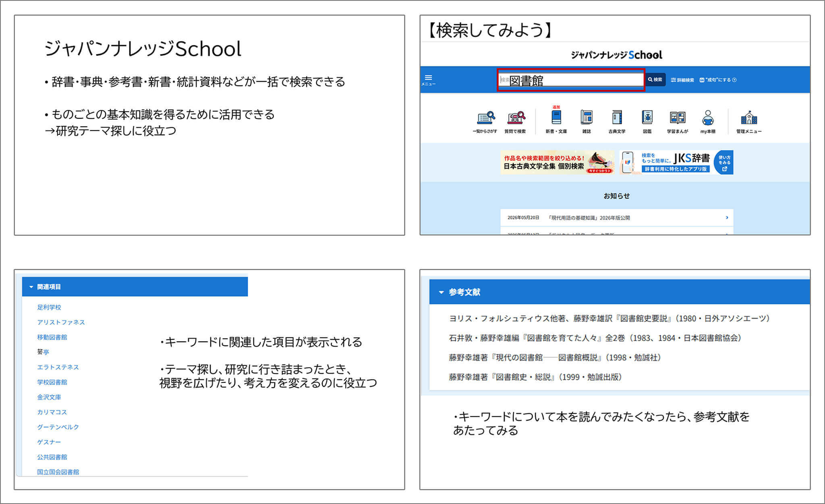Open the 移動図書館 related link
Image resolution: width=825 pixels, height=504 pixels.
point(52,337)
